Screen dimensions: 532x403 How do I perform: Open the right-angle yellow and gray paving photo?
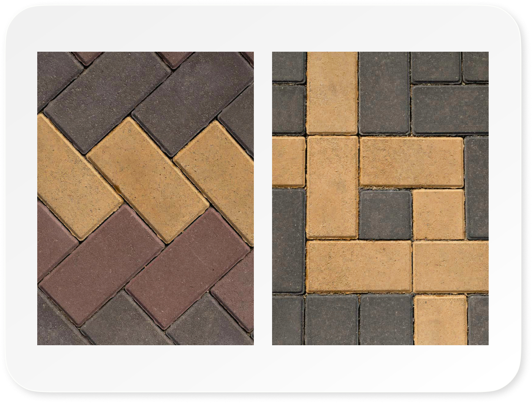pos(380,198)
